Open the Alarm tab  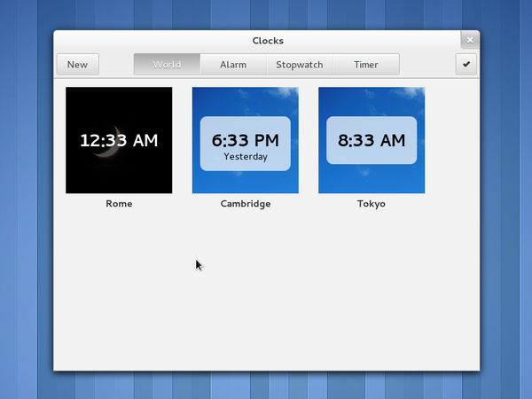point(232,64)
